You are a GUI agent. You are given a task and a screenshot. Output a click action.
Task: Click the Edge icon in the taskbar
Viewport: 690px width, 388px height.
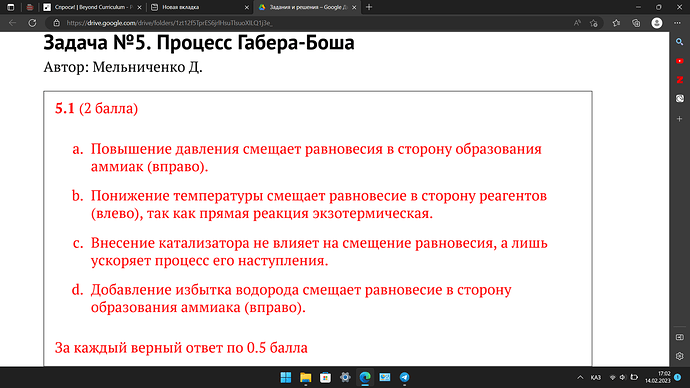click(365, 377)
